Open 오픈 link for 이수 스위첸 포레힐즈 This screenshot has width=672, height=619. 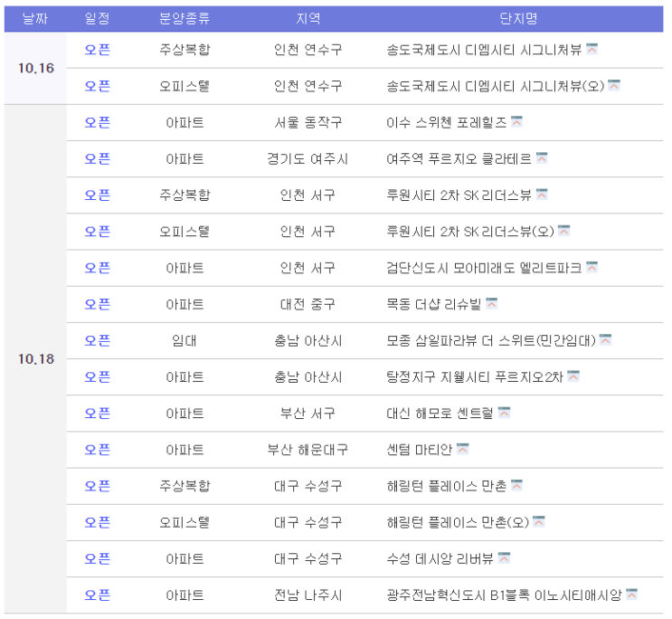click(x=98, y=122)
